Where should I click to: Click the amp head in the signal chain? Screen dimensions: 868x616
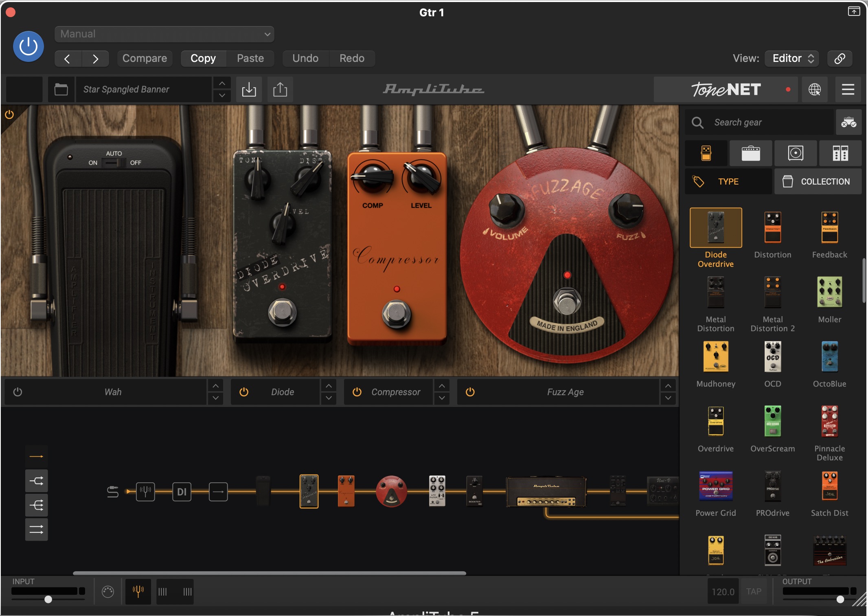pos(546,492)
